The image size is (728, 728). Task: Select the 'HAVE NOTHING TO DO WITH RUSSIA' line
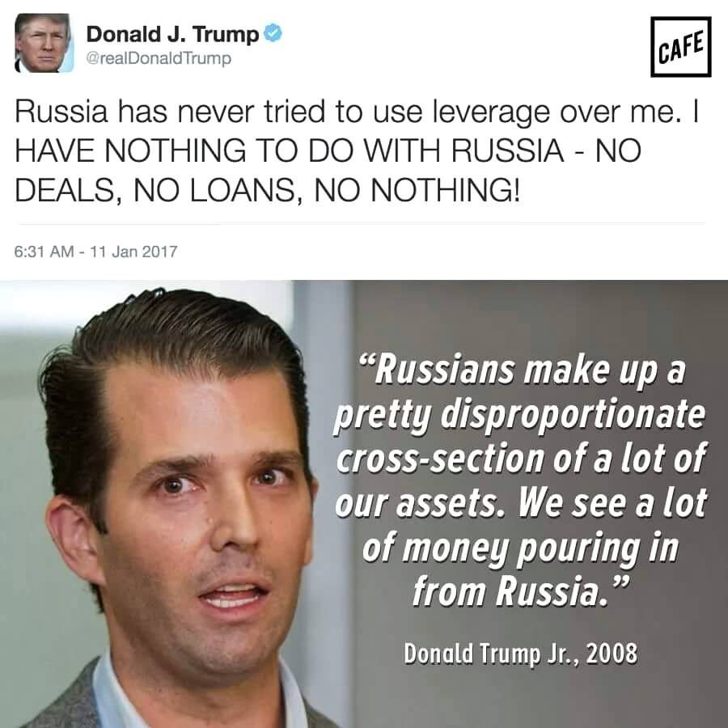click(x=328, y=151)
